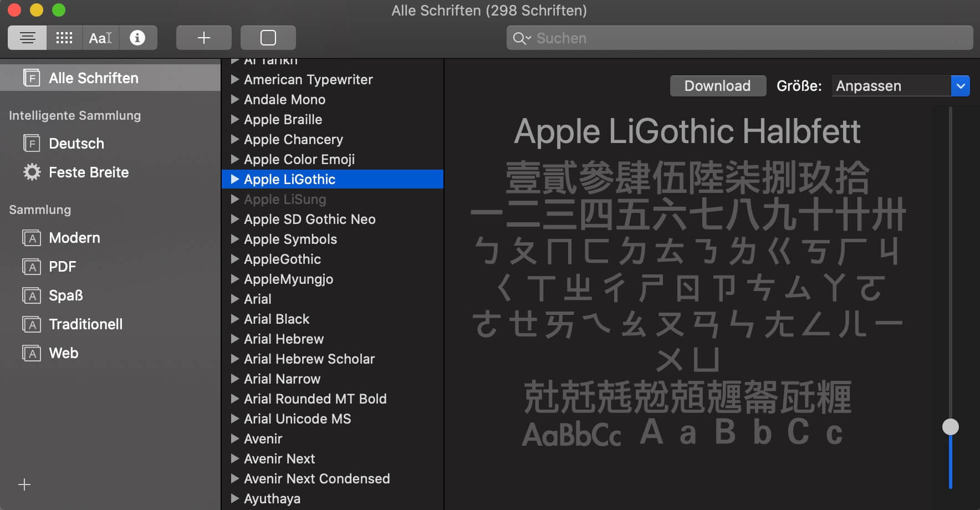Switch to sample text preview view
The height and width of the screenshot is (510, 980).
click(x=27, y=38)
